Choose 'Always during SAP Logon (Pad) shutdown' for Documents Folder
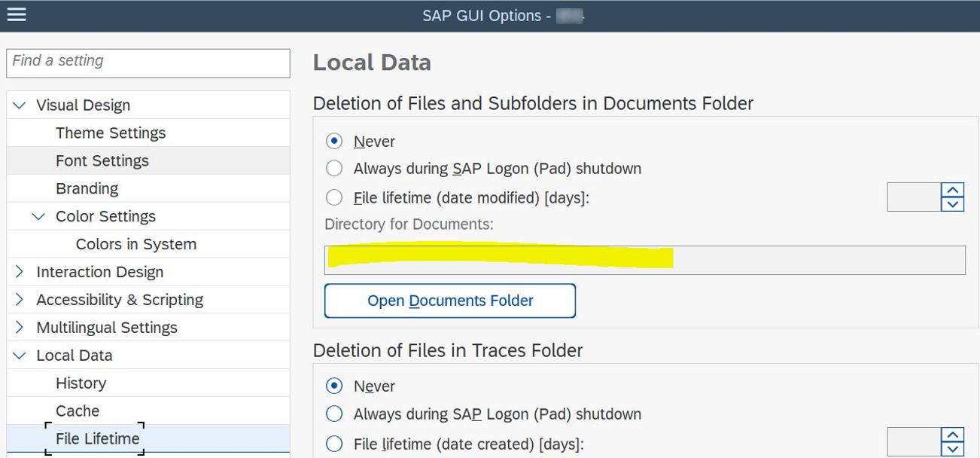The height and width of the screenshot is (458, 980). 334,169
